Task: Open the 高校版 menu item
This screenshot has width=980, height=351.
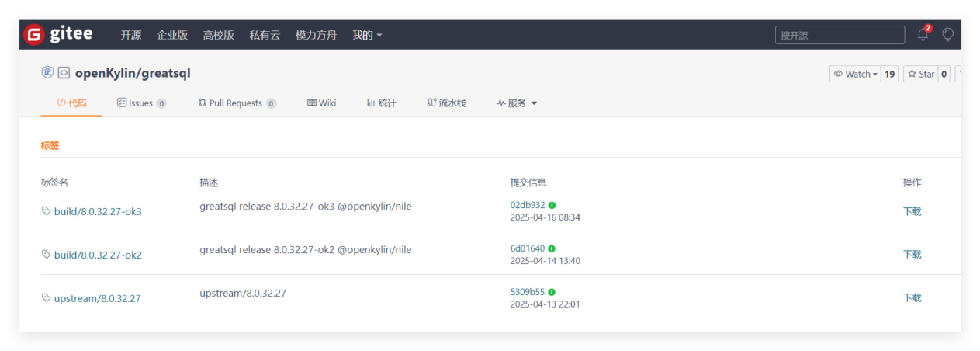Action: (219, 35)
